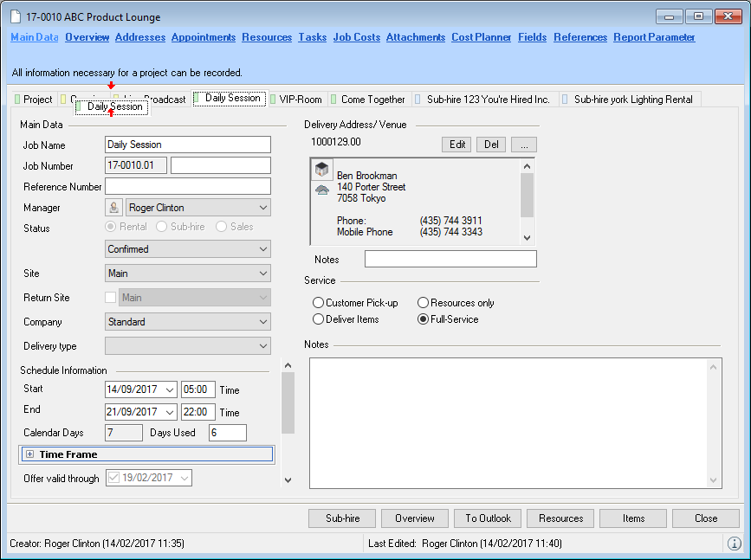Click into the Reference Number field
This screenshot has height=560, width=751.
pyautogui.click(x=187, y=186)
